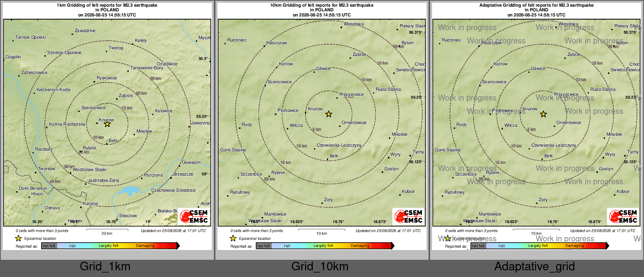
Task: Click 'Rudziniec' on the 10km map
Action: [x=237, y=40]
